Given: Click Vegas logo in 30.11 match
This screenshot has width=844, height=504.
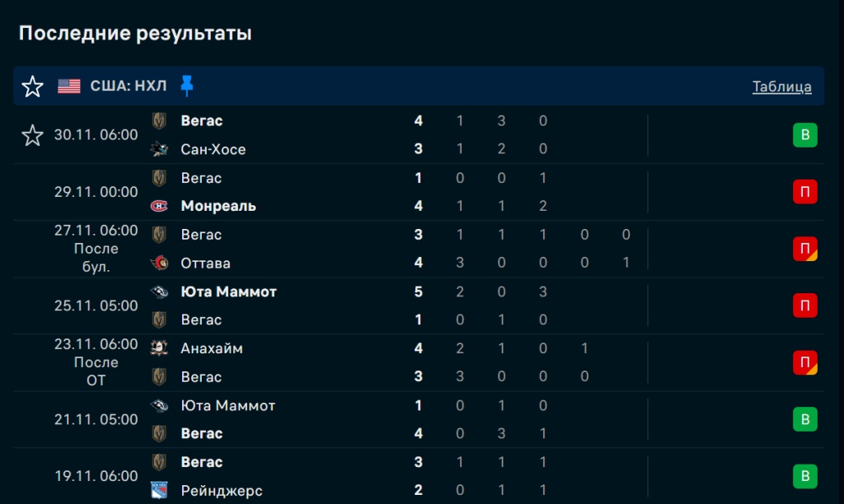Looking at the screenshot, I should [159, 121].
